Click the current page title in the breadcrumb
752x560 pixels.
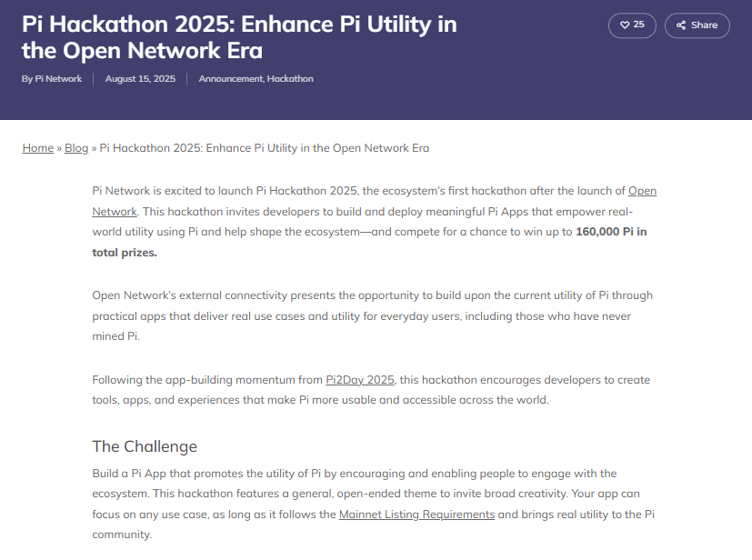264,148
